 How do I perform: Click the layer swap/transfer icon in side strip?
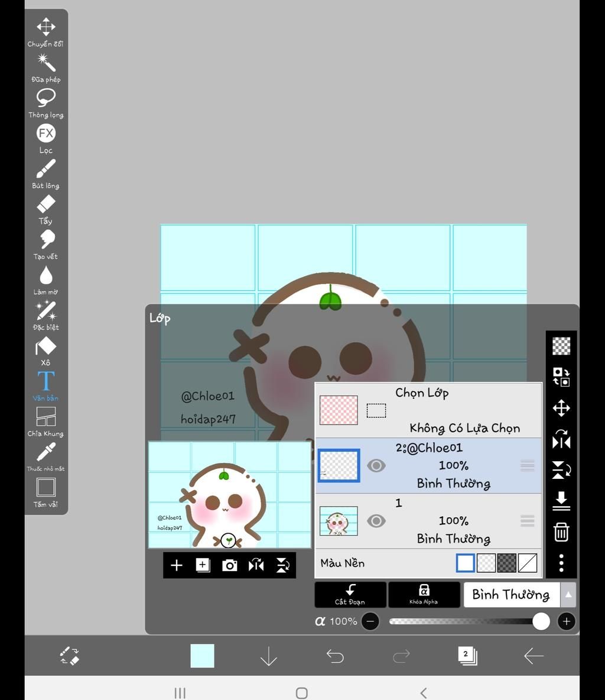tap(561, 377)
